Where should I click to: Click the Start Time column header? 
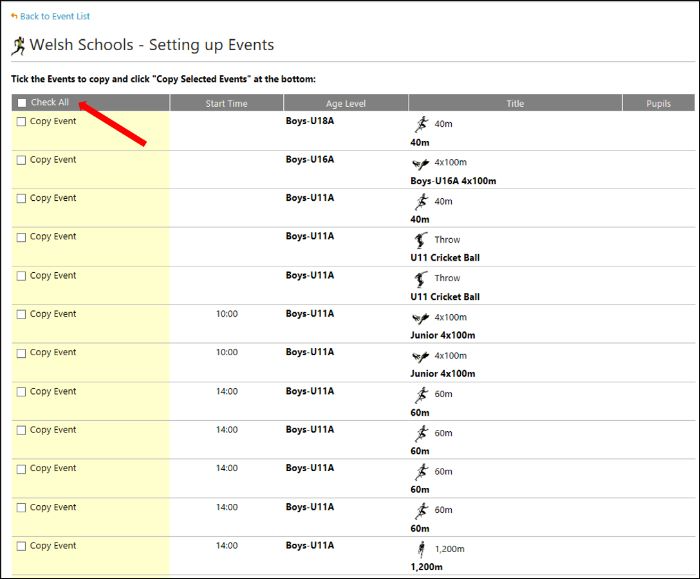pos(226,103)
